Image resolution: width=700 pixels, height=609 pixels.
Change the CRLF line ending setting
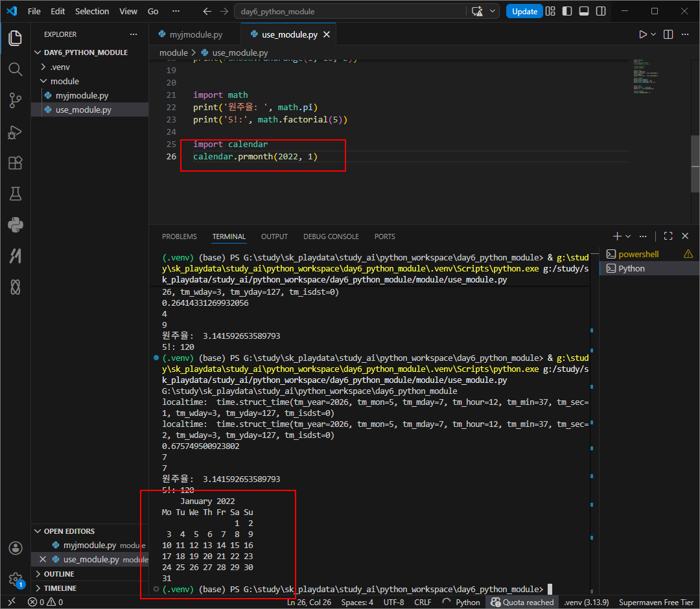pos(423,603)
